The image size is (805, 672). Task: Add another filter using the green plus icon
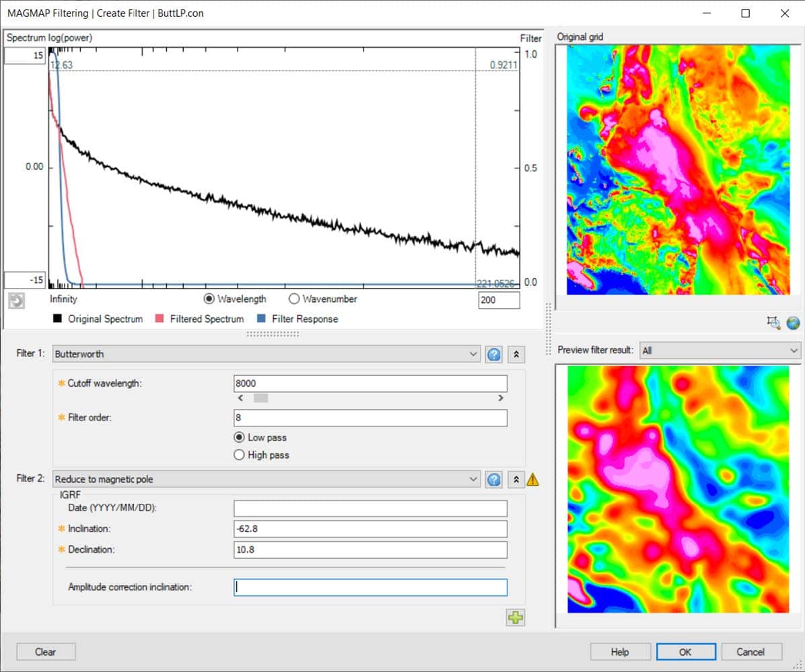516,617
